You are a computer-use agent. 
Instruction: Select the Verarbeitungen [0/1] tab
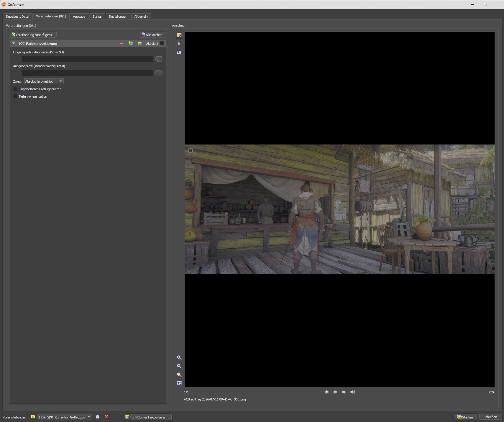point(51,16)
